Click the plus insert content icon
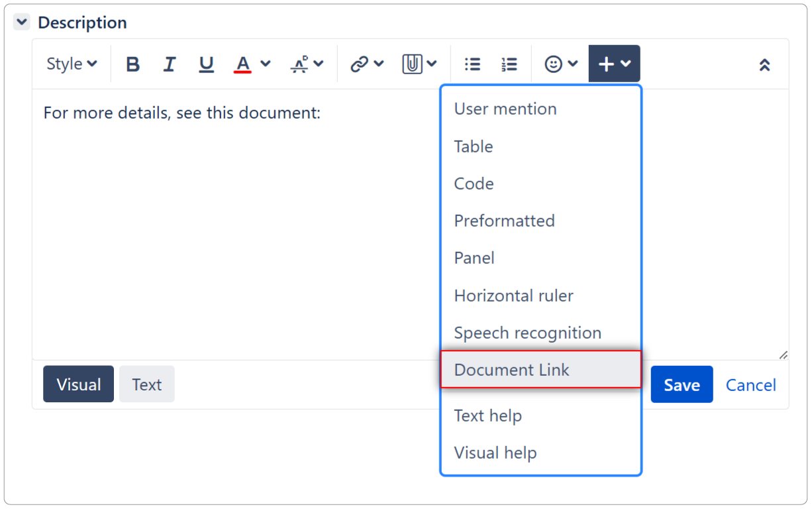 607,63
